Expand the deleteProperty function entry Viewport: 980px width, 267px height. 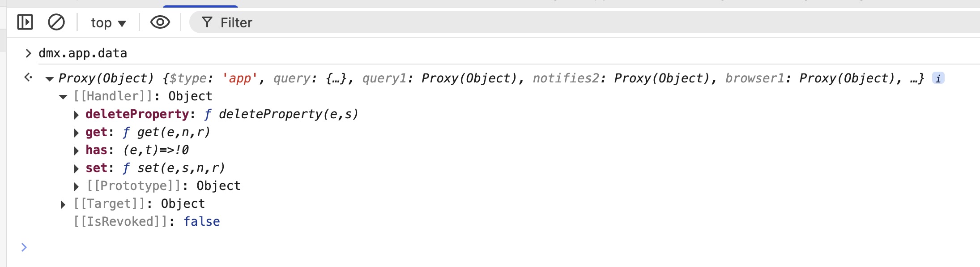point(77,115)
